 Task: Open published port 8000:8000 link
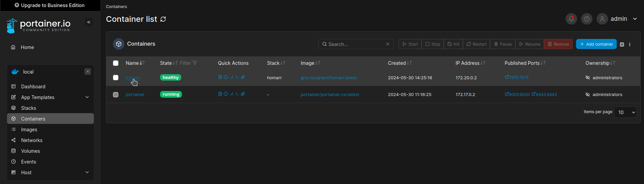[x=517, y=94]
